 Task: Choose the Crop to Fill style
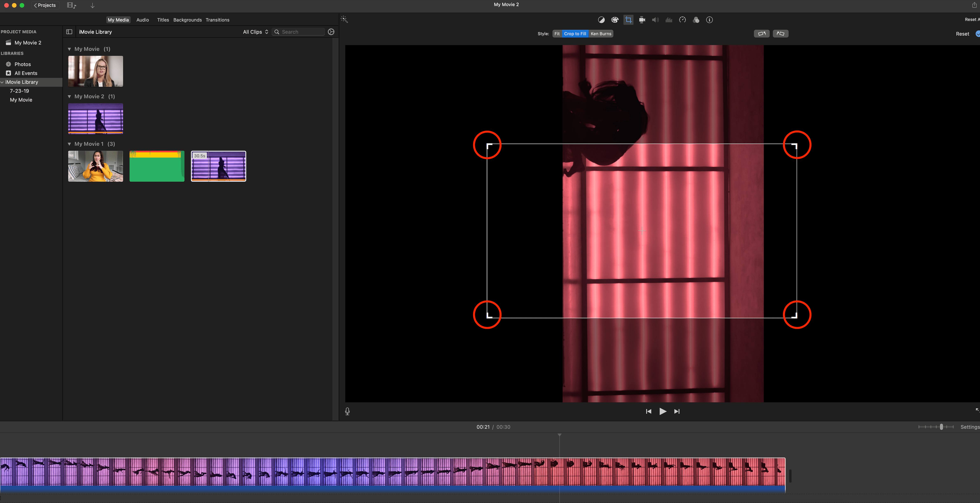tap(575, 34)
